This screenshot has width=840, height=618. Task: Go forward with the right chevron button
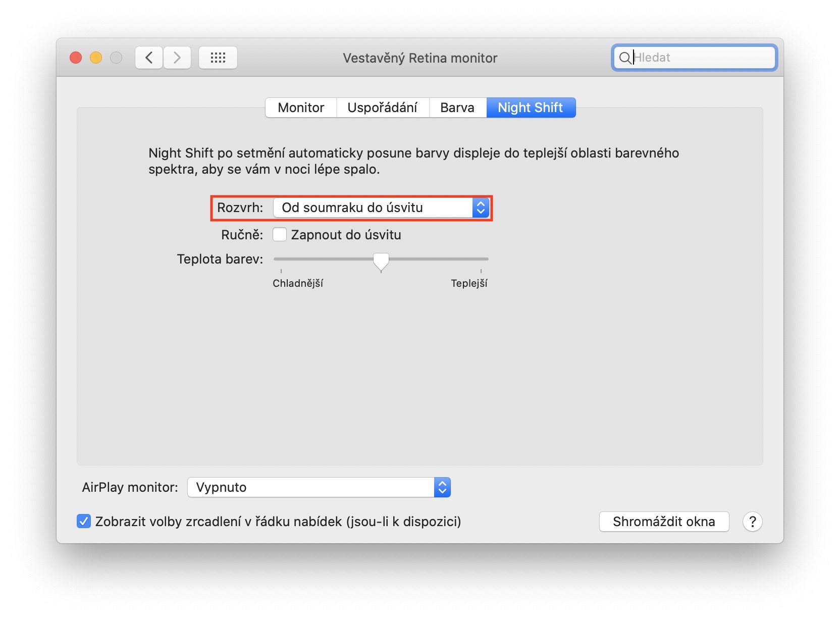(177, 58)
